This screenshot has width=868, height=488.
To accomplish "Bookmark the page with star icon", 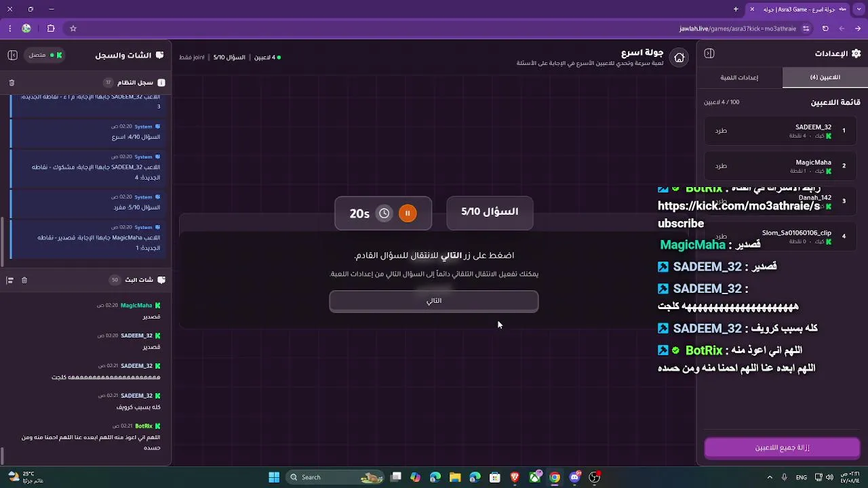I will (73, 28).
